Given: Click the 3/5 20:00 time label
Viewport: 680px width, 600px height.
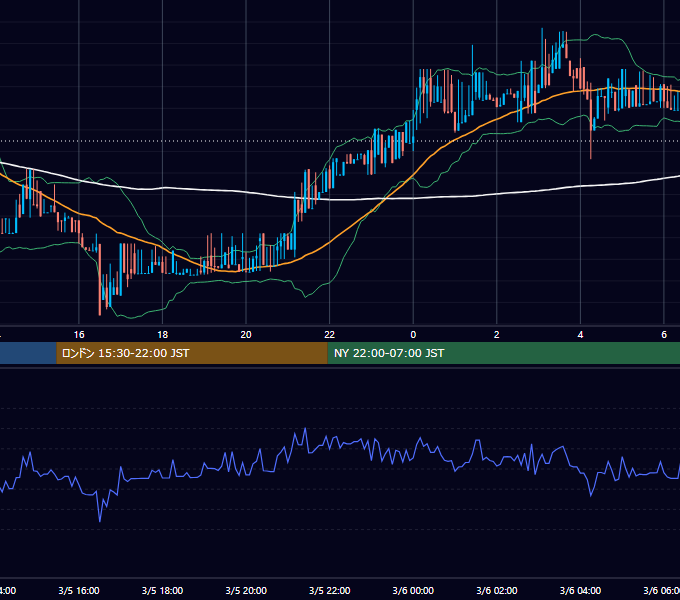Looking at the screenshot, I should click(246, 590).
